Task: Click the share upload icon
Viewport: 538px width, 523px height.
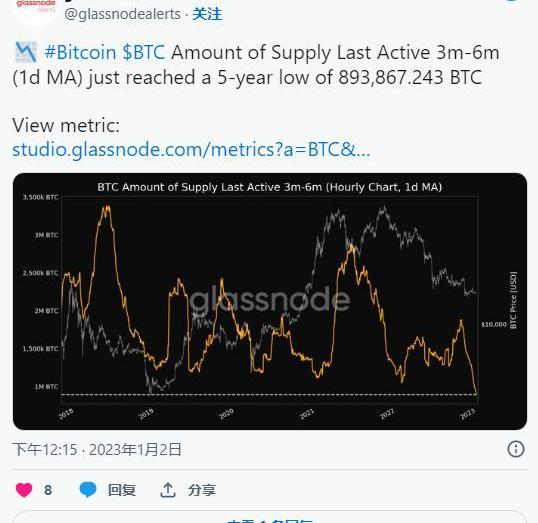Action: (x=168, y=490)
